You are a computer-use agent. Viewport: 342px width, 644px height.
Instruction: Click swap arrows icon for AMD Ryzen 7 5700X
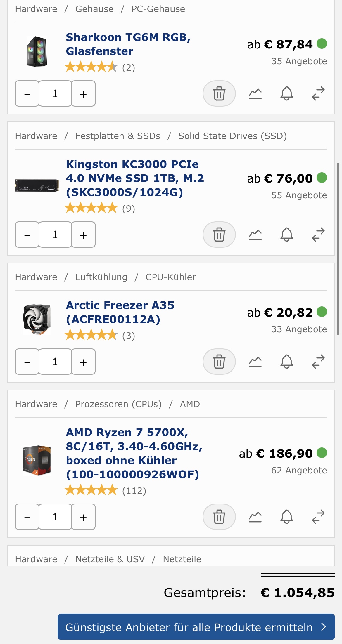(x=318, y=517)
